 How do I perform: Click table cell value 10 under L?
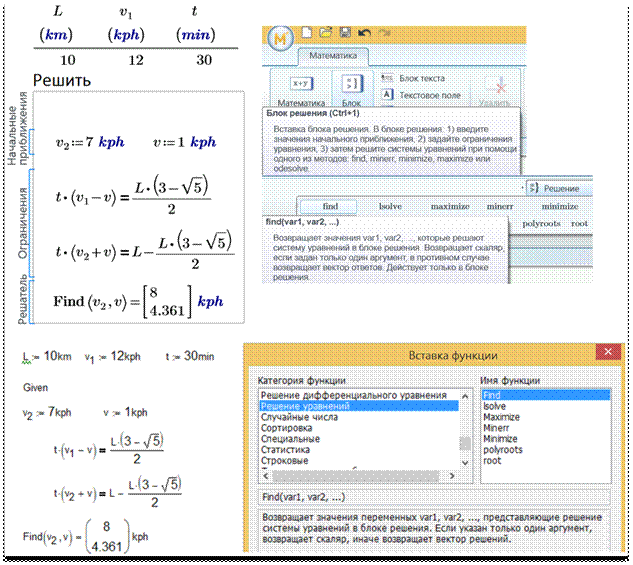point(67,60)
